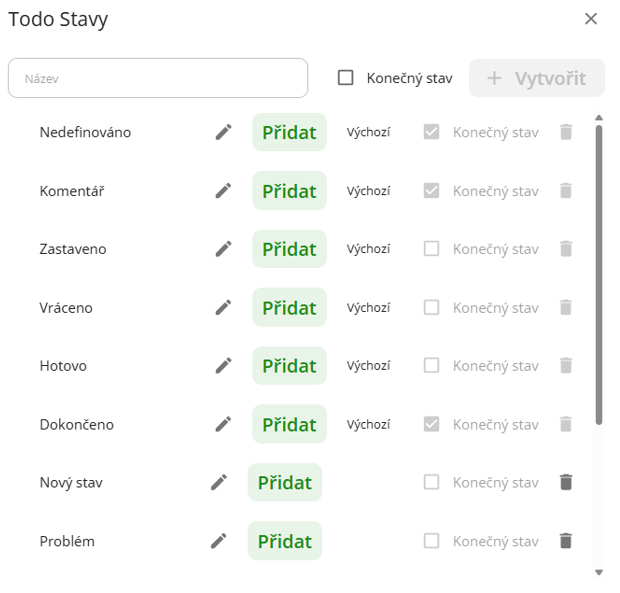Close the Todo Stavy dialog
Viewport: 620px width, 593px height.
(591, 19)
